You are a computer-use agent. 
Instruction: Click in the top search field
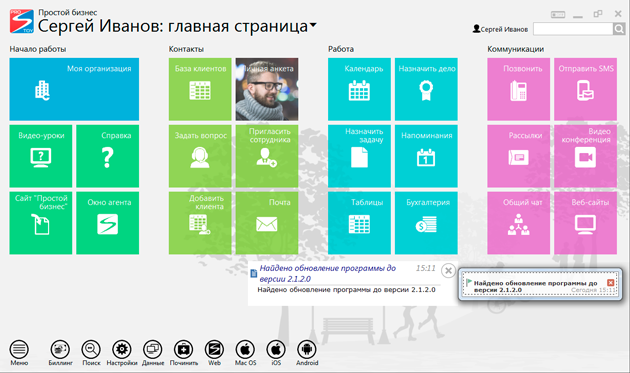click(573, 29)
